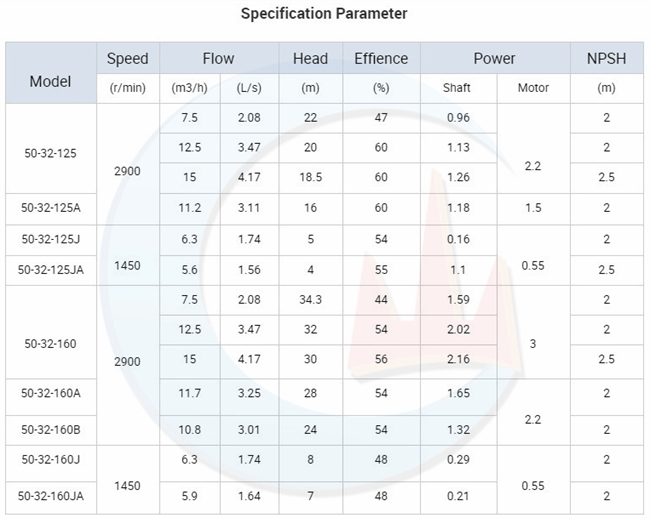Screen dimensions: 650x518
Task: Click the Power column header
Action: click(494, 58)
